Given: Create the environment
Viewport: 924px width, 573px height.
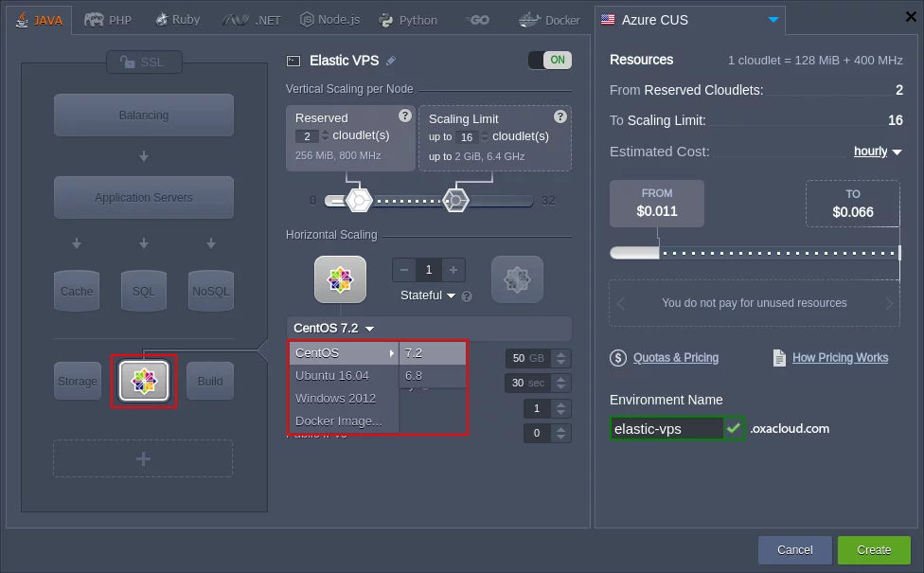Looking at the screenshot, I should (874, 549).
